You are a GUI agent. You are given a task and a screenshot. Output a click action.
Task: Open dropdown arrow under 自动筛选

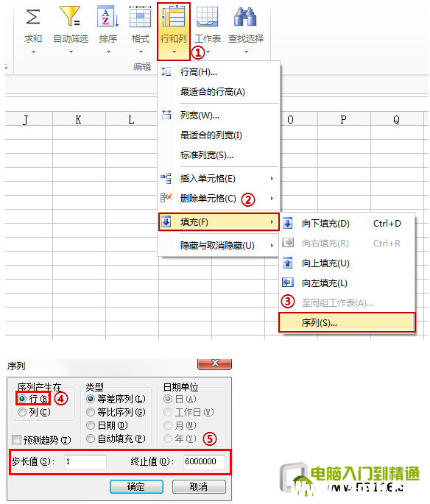click(71, 52)
